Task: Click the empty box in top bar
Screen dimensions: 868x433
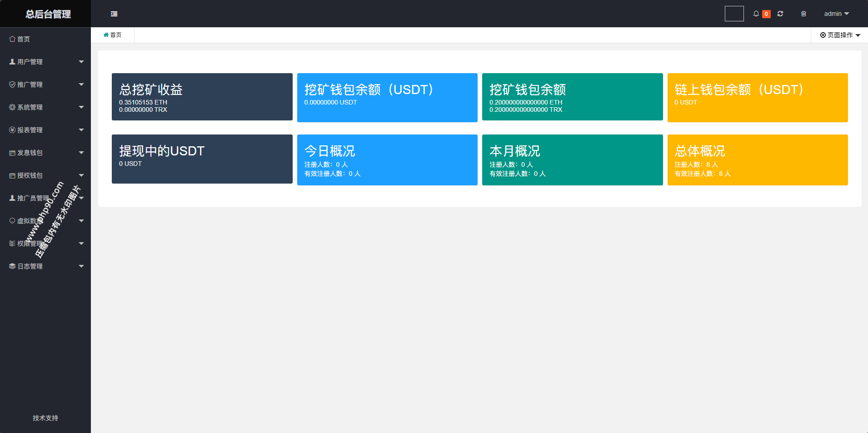Action: coord(734,14)
